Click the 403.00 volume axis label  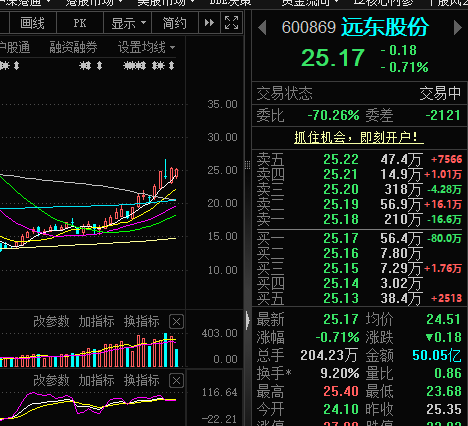(220, 333)
